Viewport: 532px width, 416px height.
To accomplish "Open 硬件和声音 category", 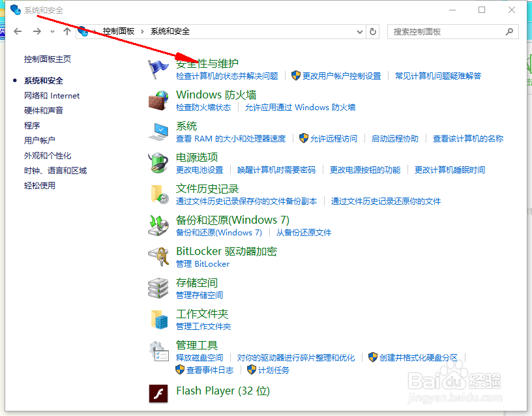I will click(44, 110).
